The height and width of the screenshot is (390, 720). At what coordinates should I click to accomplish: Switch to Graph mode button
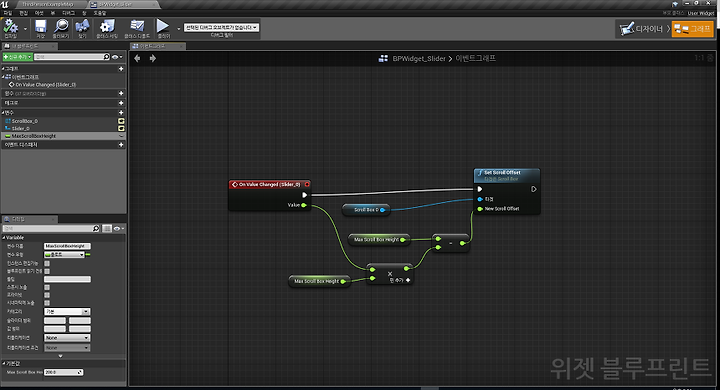tap(692, 29)
